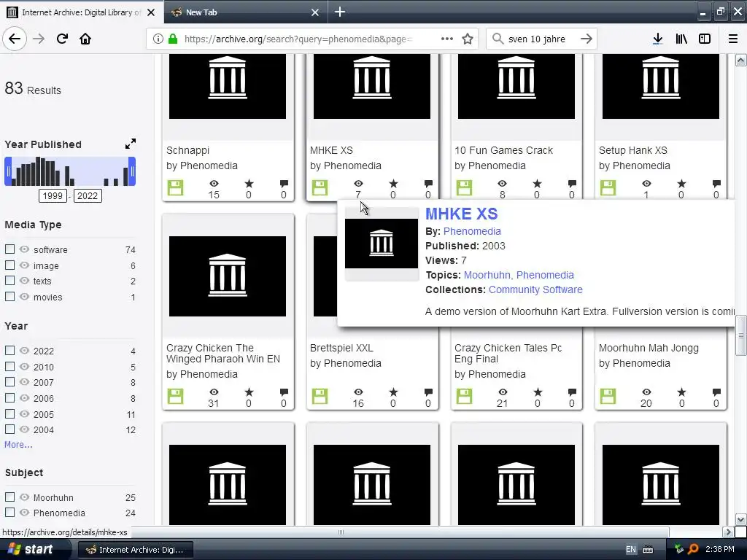Screen dimensions: 747x560
Task: Select Internet Archive taskbar button
Action: (135, 550)
